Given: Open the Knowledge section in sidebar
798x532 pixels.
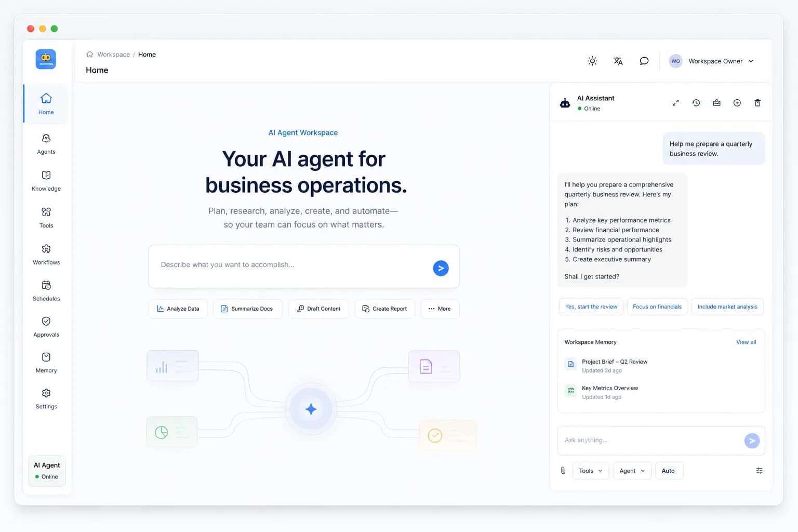Looking at the screenshot, I should pyautogui.click(x=46, y=181).
